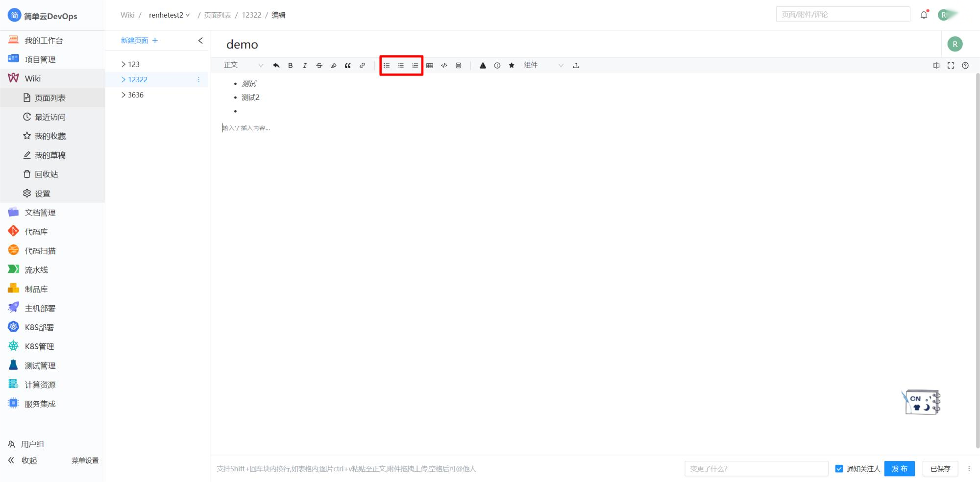
Task: Go to 代码库 in the sidebar
Action: click(36, 232)
